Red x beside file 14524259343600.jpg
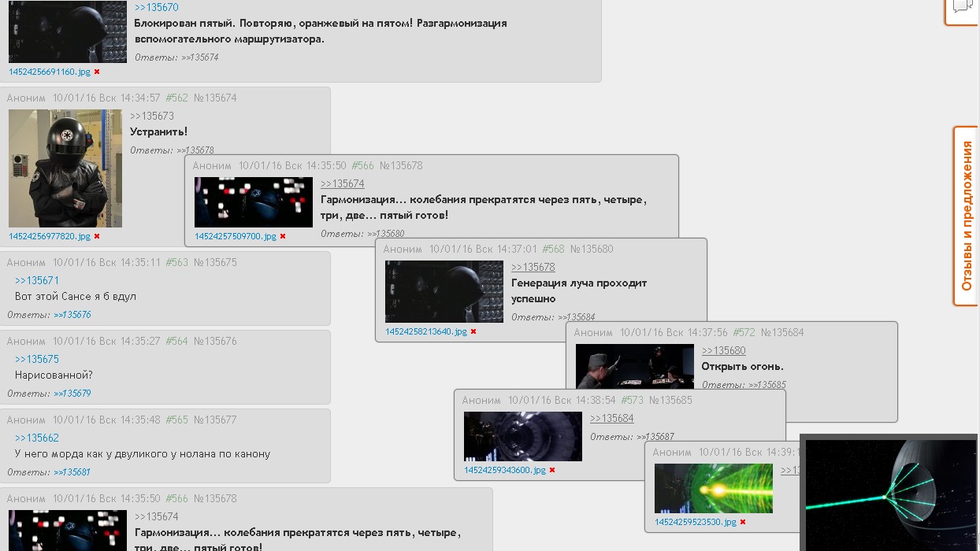The height and width of the screenshot is (551, 980). point(552,471)
